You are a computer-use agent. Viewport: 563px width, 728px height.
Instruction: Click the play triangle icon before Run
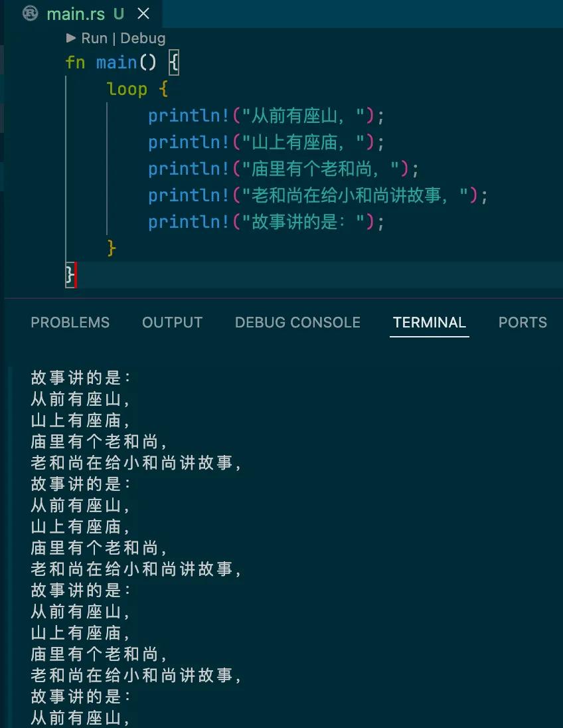point(71,38)
